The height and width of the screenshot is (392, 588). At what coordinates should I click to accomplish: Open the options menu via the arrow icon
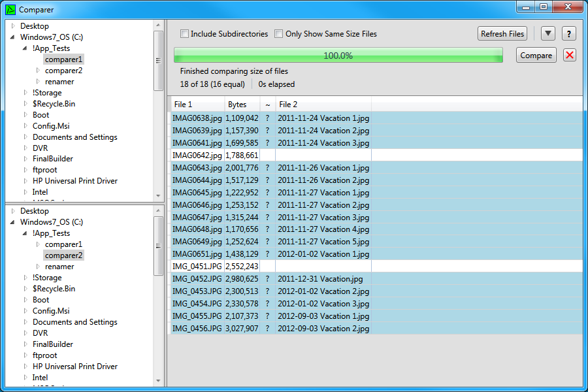(x=547, y=33)
